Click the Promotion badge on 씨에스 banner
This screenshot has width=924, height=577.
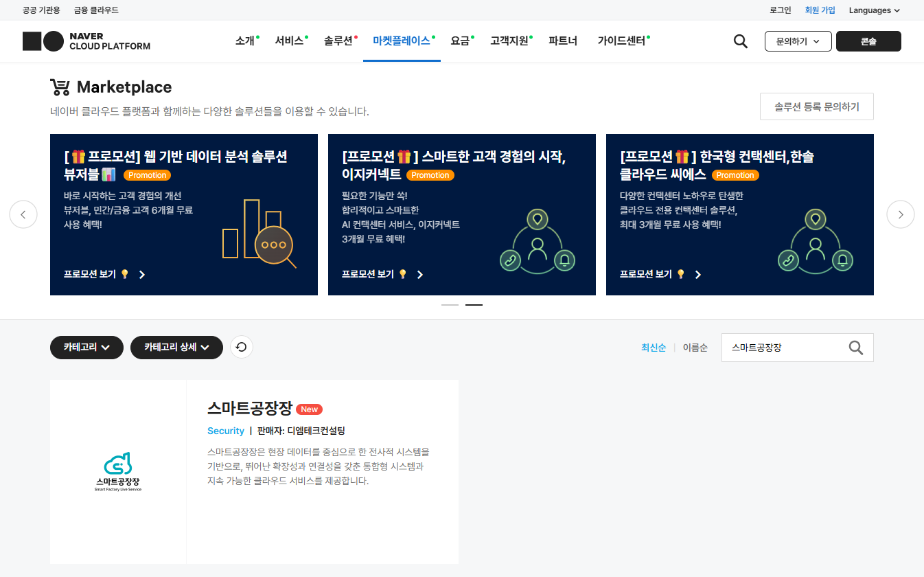735,175
